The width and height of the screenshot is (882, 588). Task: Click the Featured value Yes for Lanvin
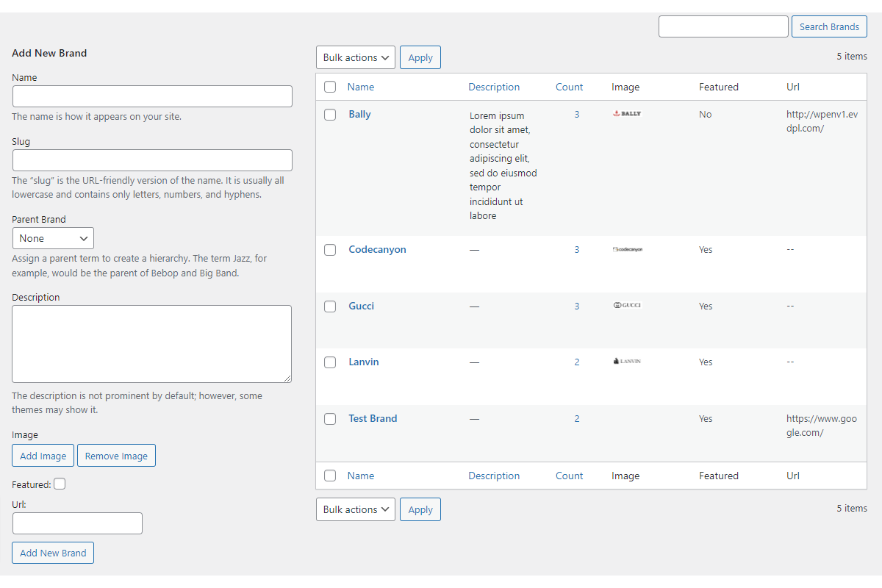click(706, 362)
